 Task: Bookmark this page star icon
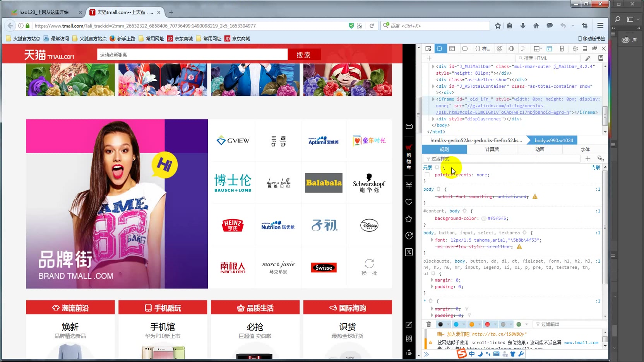click(498, 26)
